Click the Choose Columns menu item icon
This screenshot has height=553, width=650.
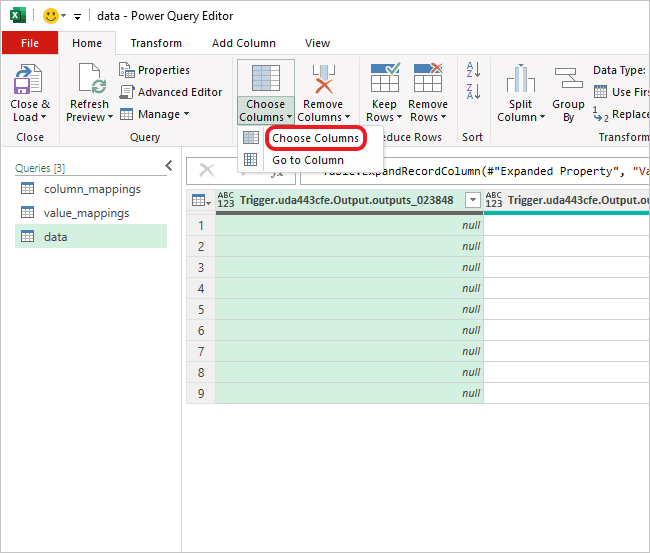[251, 137]
